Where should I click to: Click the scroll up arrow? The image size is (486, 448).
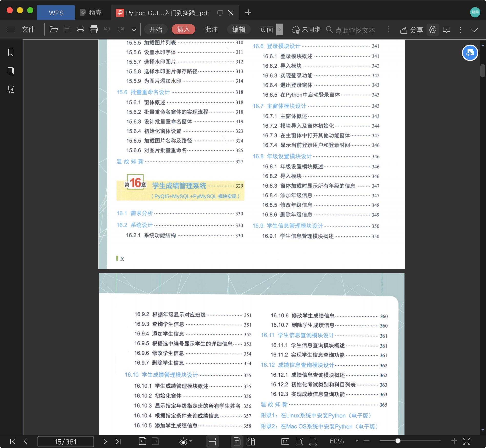483,45
